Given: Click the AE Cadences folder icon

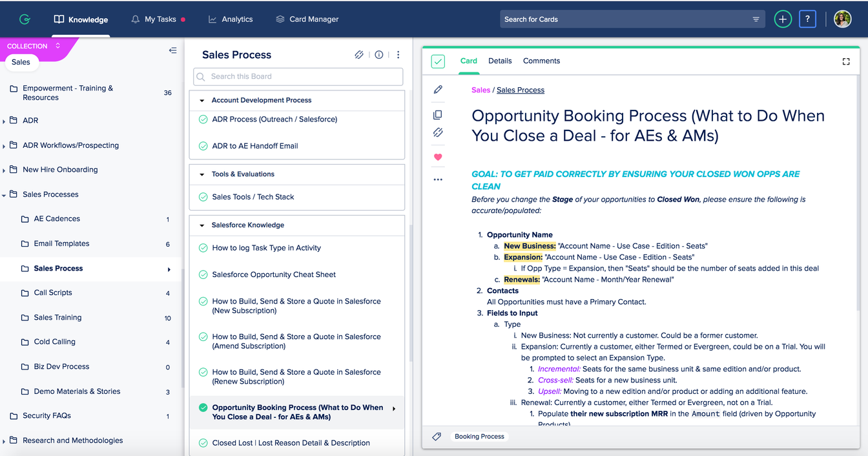Looking at the screenshot, I should [x=25, y=219].
